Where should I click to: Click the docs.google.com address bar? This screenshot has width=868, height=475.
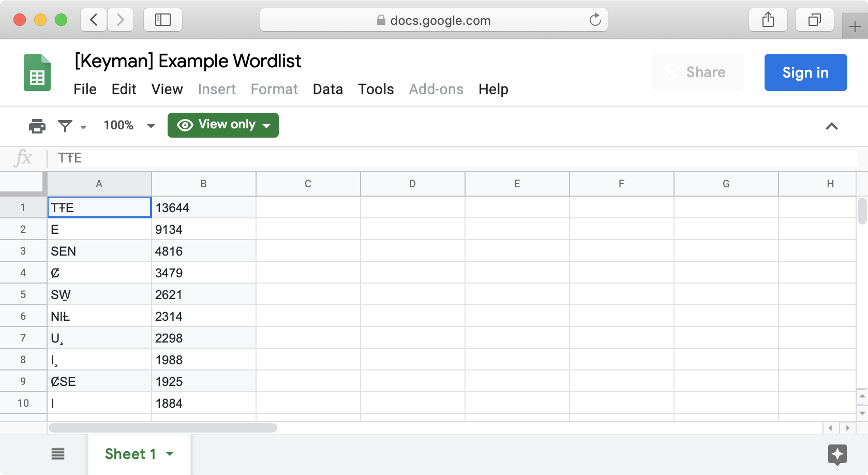[x=433, y=20]
